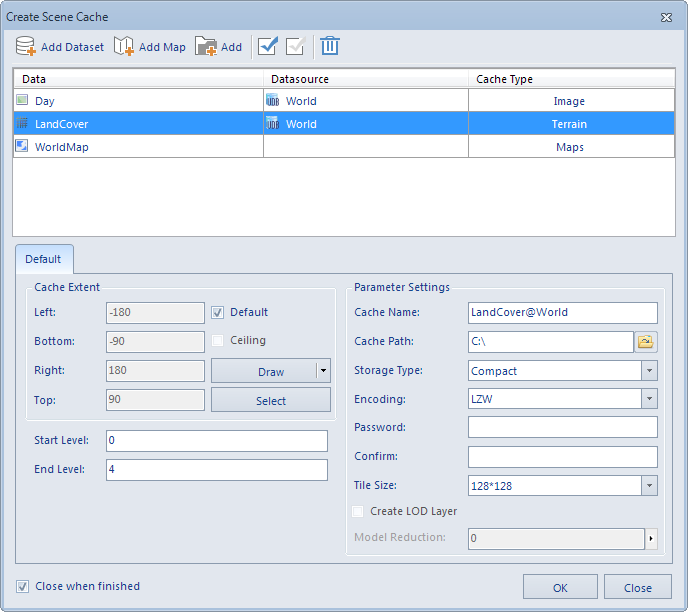Click the Model Reduction slider arrow

click(651, 539)
